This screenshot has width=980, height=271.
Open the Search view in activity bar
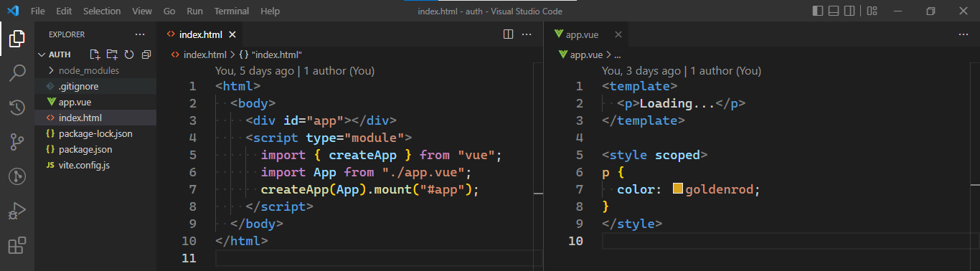[x=17, y=73]
